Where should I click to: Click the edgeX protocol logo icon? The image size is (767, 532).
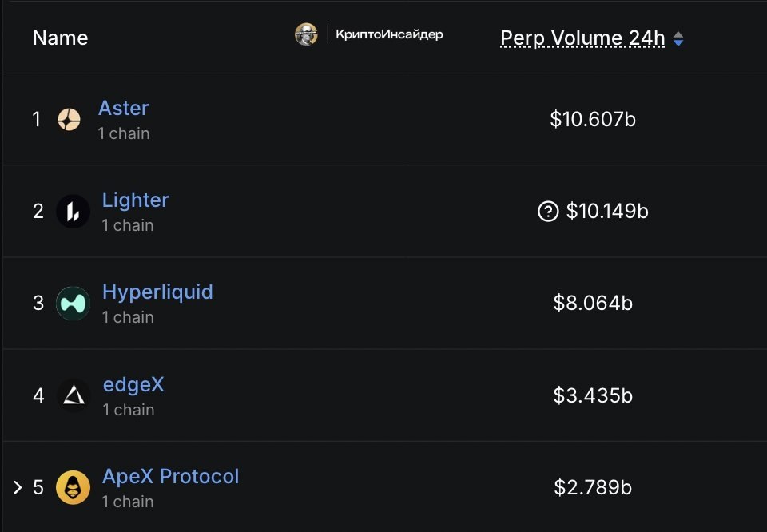pyautogui.click(x=74, y=395)
